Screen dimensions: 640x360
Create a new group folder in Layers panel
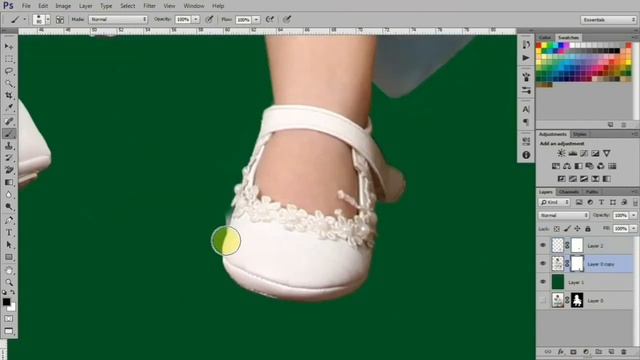pos(598,352)
